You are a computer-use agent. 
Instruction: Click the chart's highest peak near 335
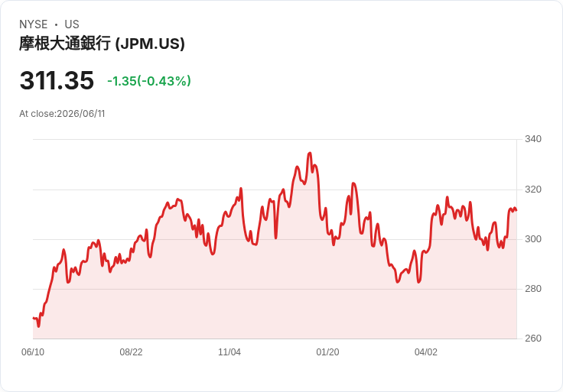[x=310, y=153]
